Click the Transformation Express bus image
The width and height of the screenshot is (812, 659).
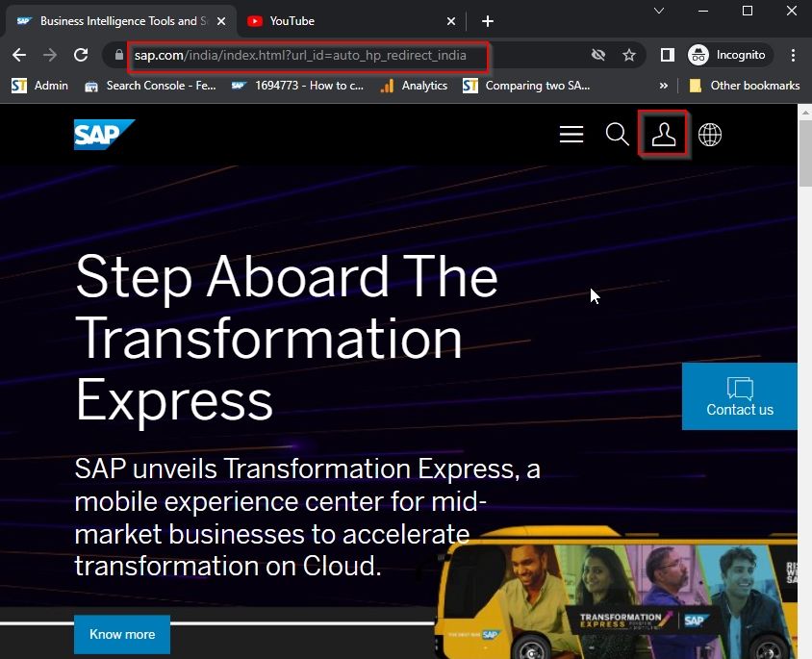[617, 593]
